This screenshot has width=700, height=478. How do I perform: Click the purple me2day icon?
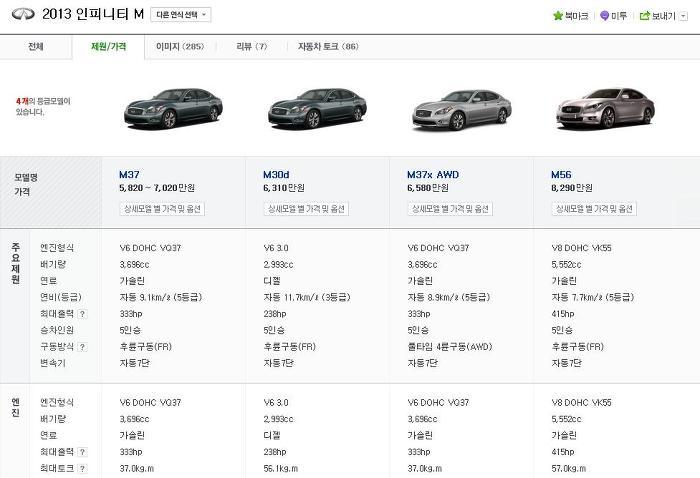pyautogui.click(x=604, y=16)
